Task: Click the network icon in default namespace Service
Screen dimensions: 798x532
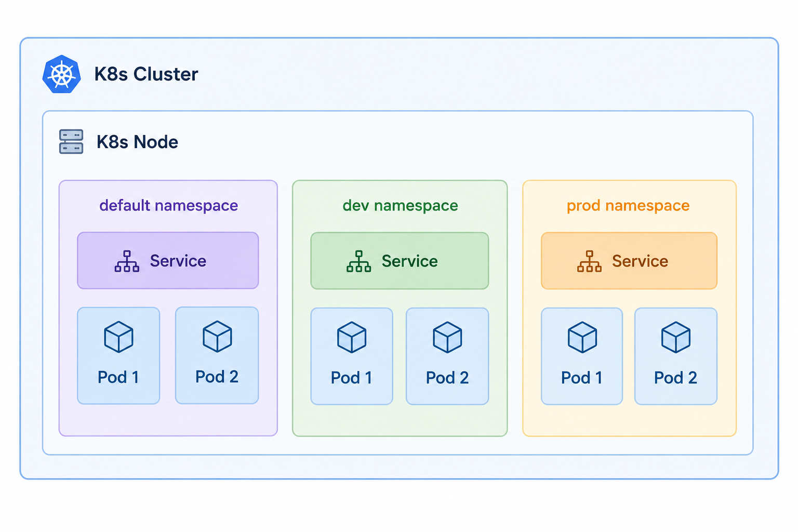Action: (127, 261)
